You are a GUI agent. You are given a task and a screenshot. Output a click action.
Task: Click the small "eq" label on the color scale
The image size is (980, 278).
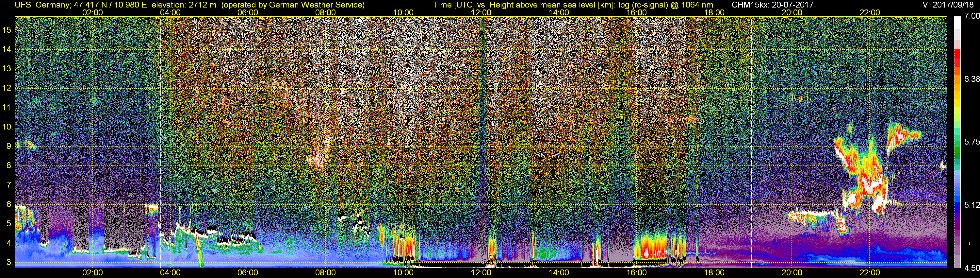coord(968,243)
